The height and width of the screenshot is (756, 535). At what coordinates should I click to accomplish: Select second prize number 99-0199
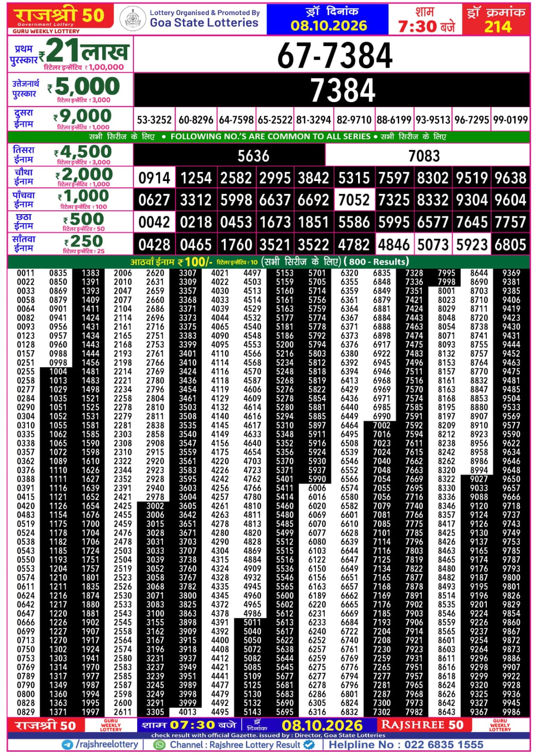click(x=510, y=120)
